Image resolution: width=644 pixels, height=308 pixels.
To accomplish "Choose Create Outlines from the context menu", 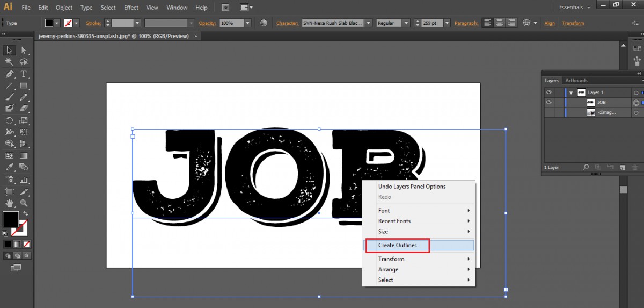I will 397,245.
